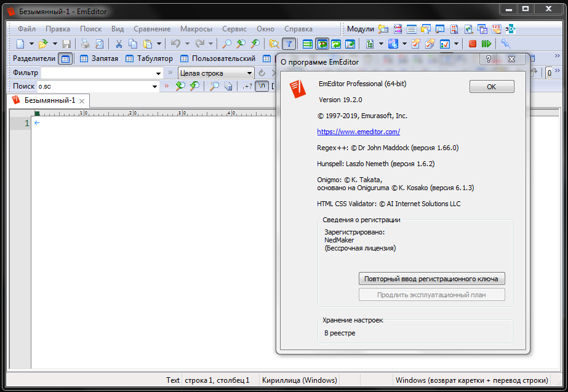This screenshot has height=392, width=568.
Task: Click the find in files folder icon
Action: point(274,44)
